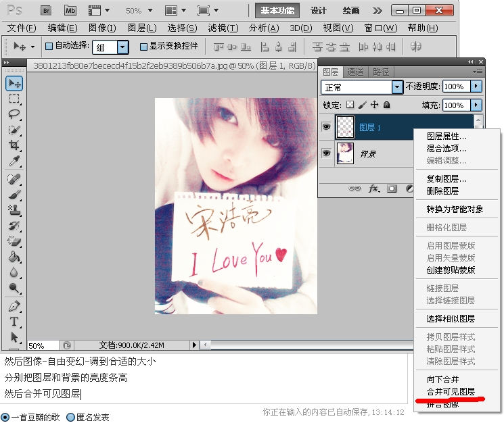
Task: Select the Rectangular Marquee tool
Action: [14, 99]
